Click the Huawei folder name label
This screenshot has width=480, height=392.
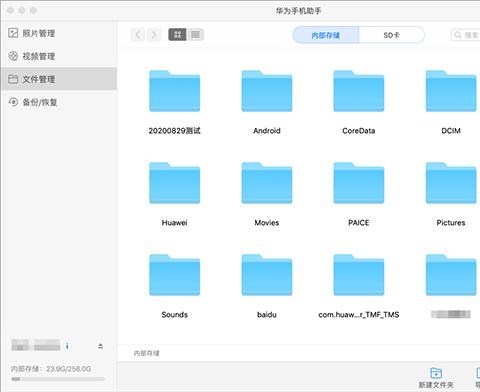coord(175,223)
